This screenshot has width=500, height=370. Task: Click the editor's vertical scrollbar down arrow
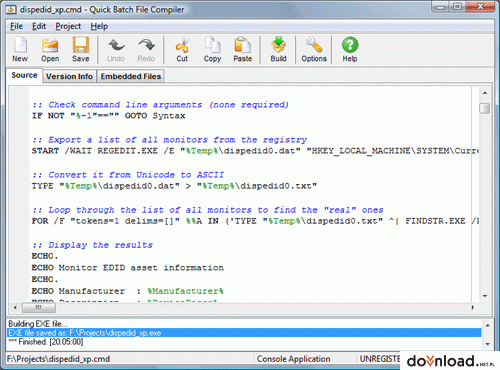click(x=485, y=296)
